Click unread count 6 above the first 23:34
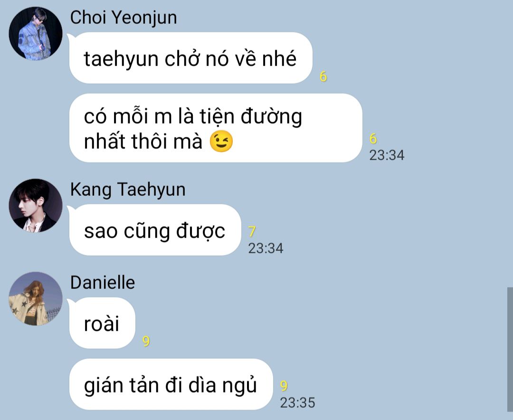The width and height of the screenshot is (513, 420). coord(373,139)
